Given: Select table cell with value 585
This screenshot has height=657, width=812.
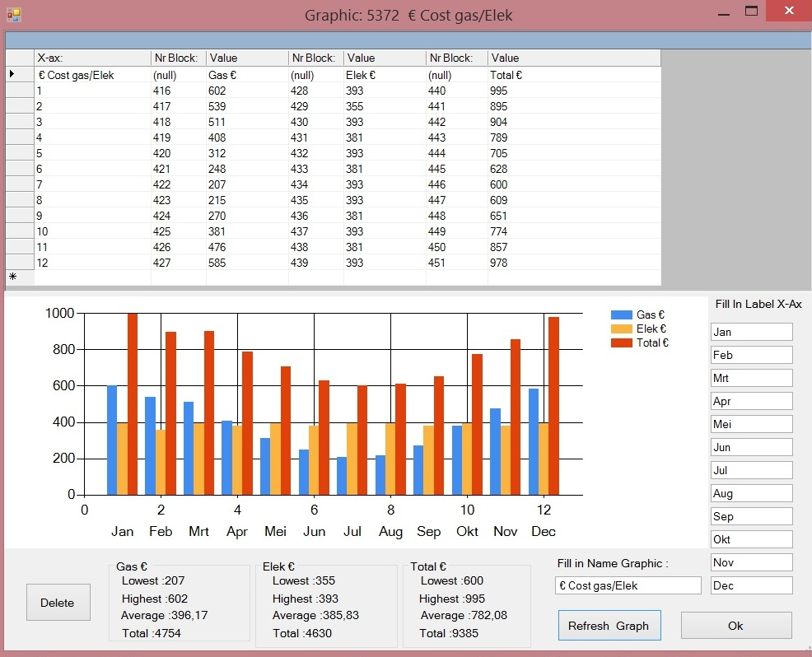Looking at the screenshot, I should (x=248, y=263).
